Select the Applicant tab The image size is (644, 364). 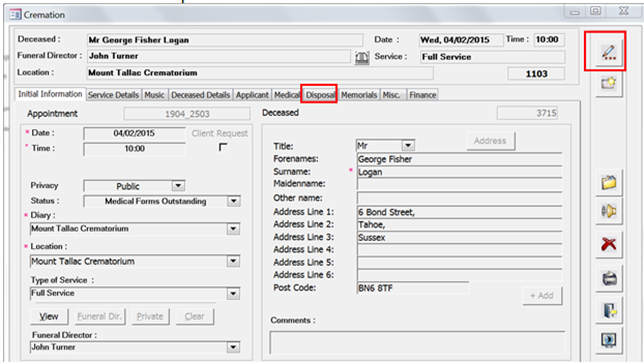252,95
